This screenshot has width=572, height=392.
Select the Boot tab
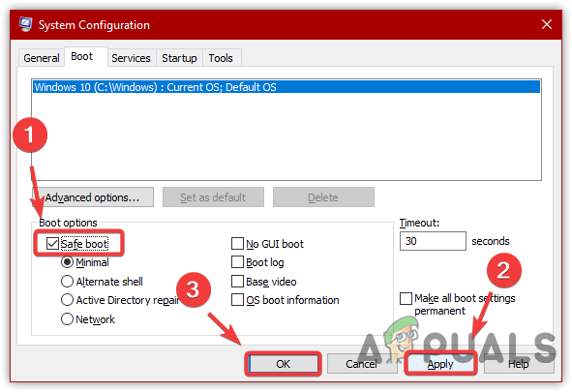[86, 56]
